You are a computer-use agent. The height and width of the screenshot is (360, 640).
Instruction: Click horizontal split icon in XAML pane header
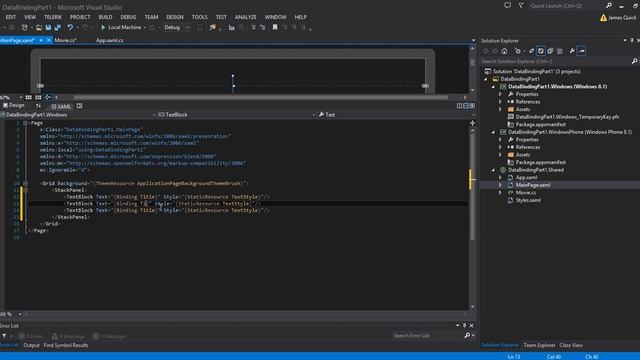pyautogui.click(x=465, y=106)
